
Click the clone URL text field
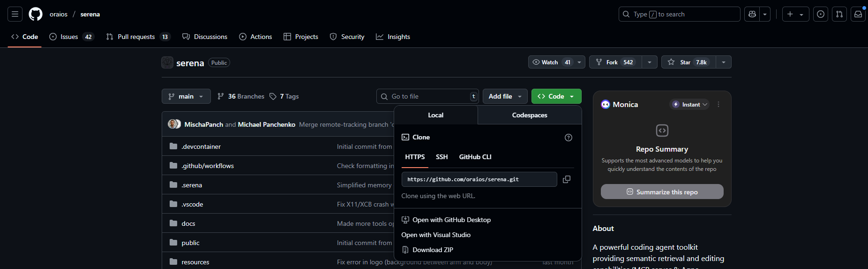[479, 179]
